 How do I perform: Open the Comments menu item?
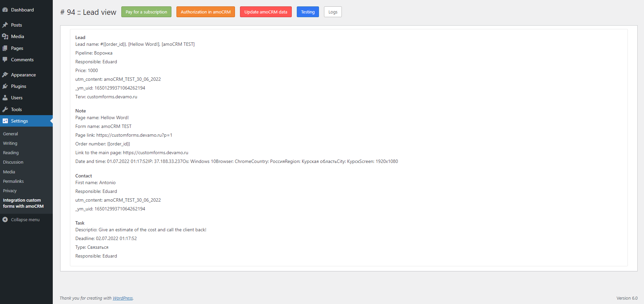click(x=26, y=60)
